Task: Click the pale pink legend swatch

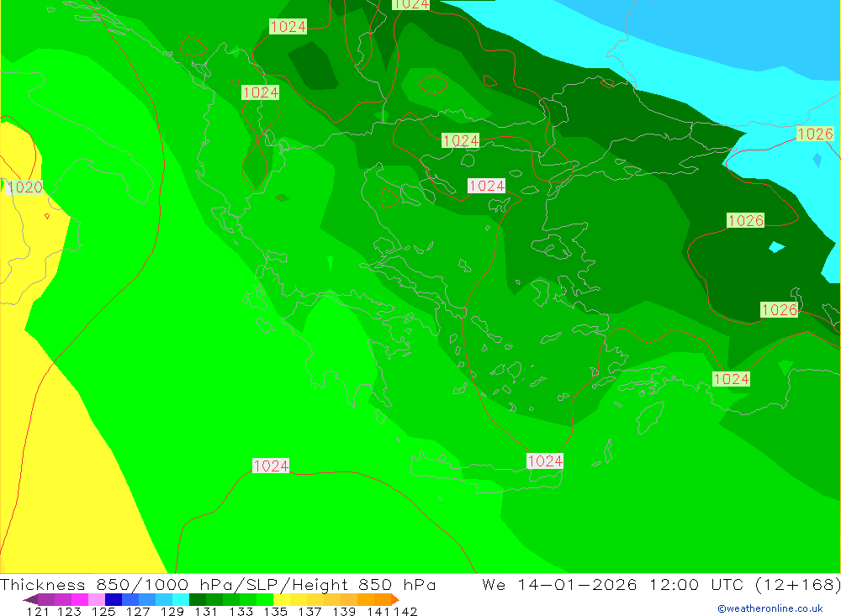Action: pos(97,599)
